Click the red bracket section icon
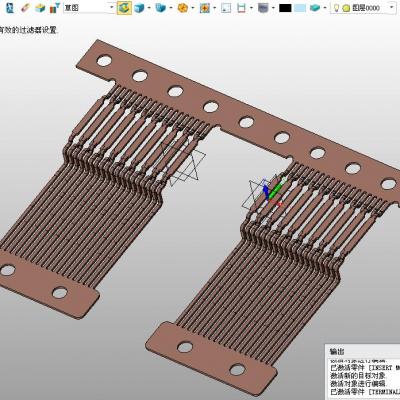The image size is (400, 400). click(242, 7)
